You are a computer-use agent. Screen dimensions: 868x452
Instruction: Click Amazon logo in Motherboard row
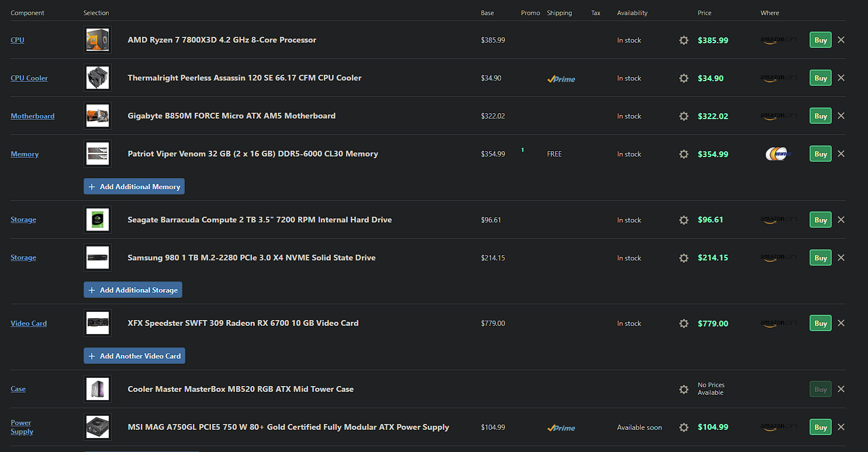click(779, 116)
